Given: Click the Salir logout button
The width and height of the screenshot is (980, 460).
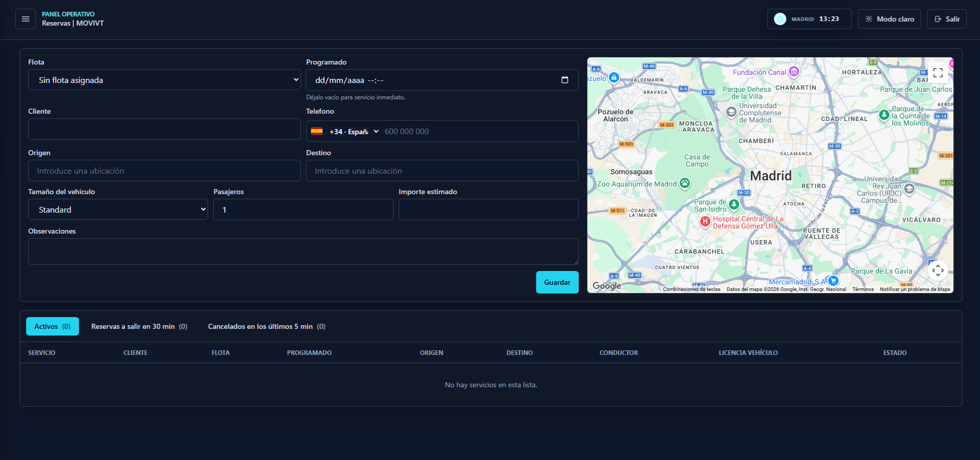Looking at the screenshot, I should pos(947,19).
